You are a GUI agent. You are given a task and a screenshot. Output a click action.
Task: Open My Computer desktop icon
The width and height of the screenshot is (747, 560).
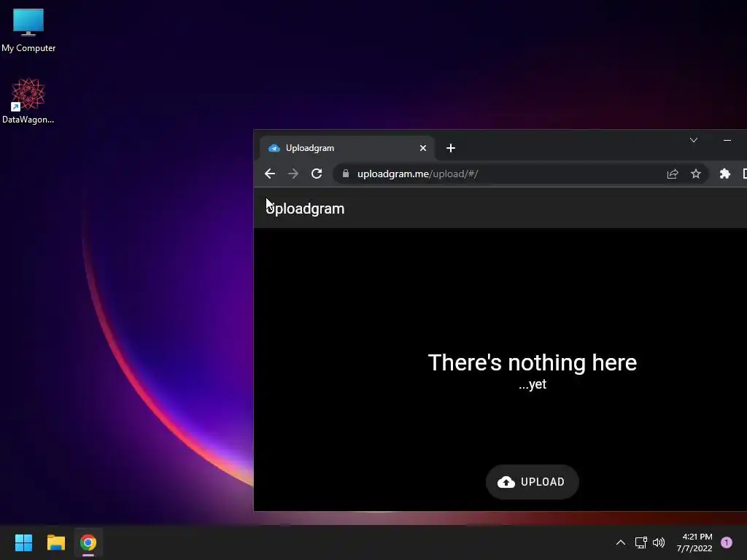[x=28, y=31]
